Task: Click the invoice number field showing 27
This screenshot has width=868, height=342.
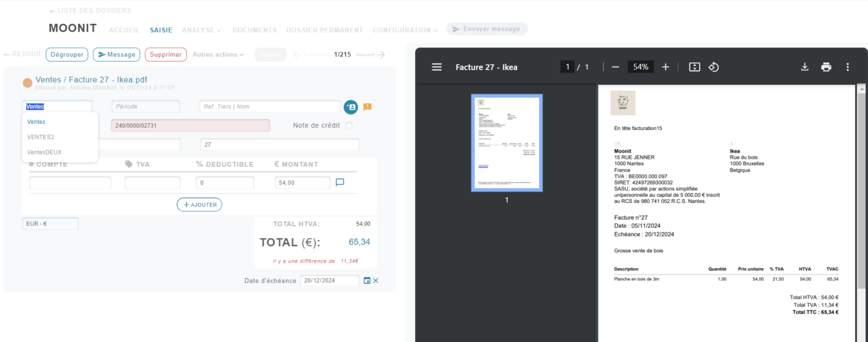Action: [x=279, y=145]
